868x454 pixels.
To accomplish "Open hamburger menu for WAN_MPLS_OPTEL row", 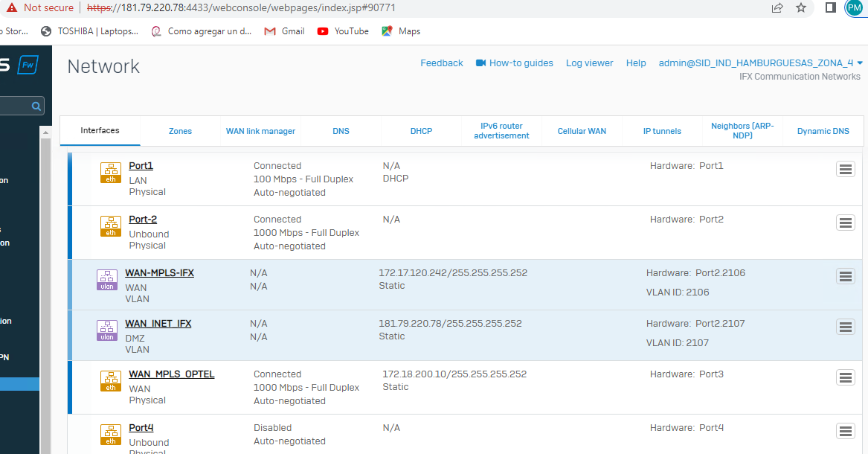I will click(x=845, y=377).
